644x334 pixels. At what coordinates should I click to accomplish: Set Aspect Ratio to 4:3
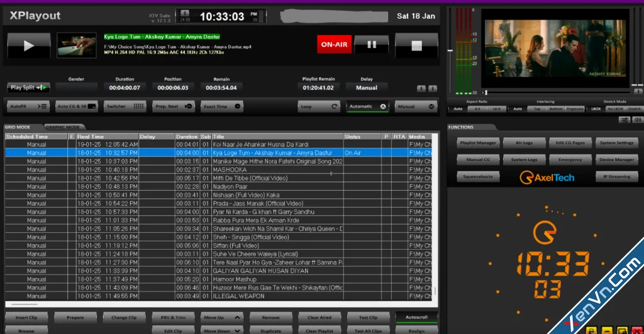(x=477, y=109)
